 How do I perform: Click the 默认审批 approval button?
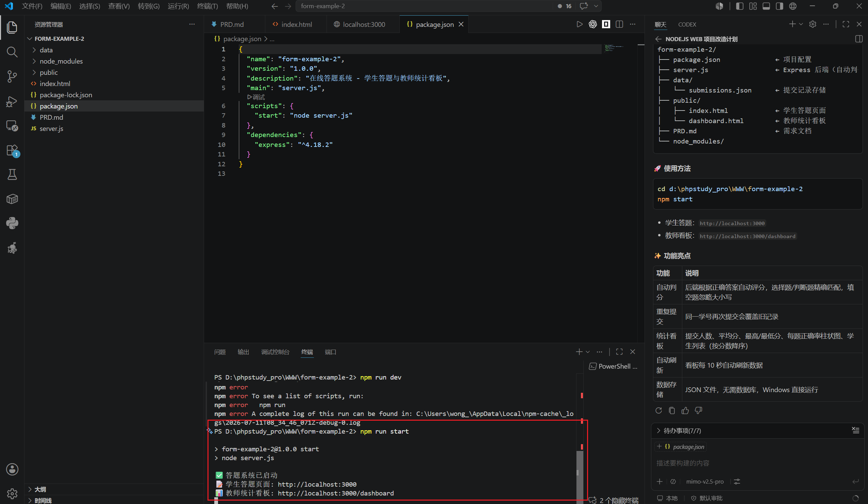[x=707, y=498]
